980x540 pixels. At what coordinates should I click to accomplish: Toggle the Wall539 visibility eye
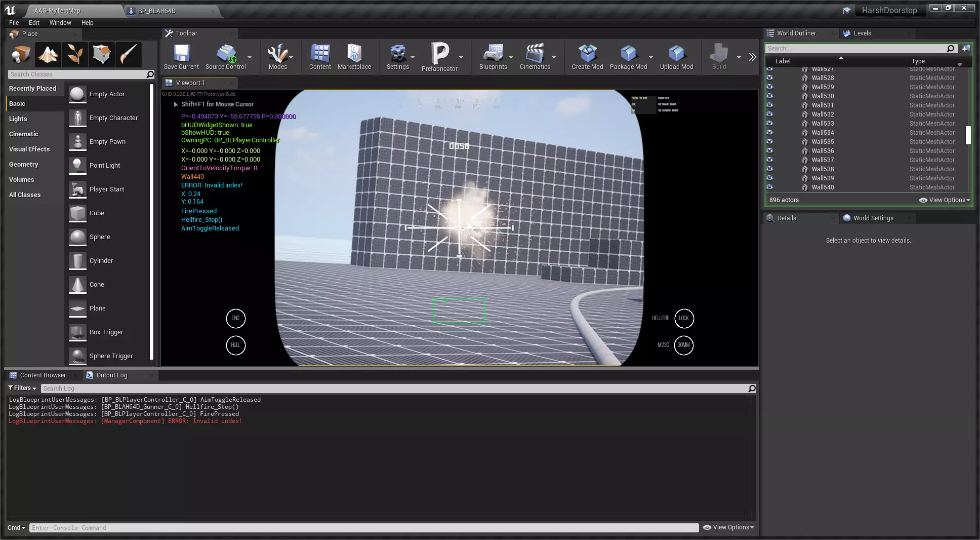769,178
